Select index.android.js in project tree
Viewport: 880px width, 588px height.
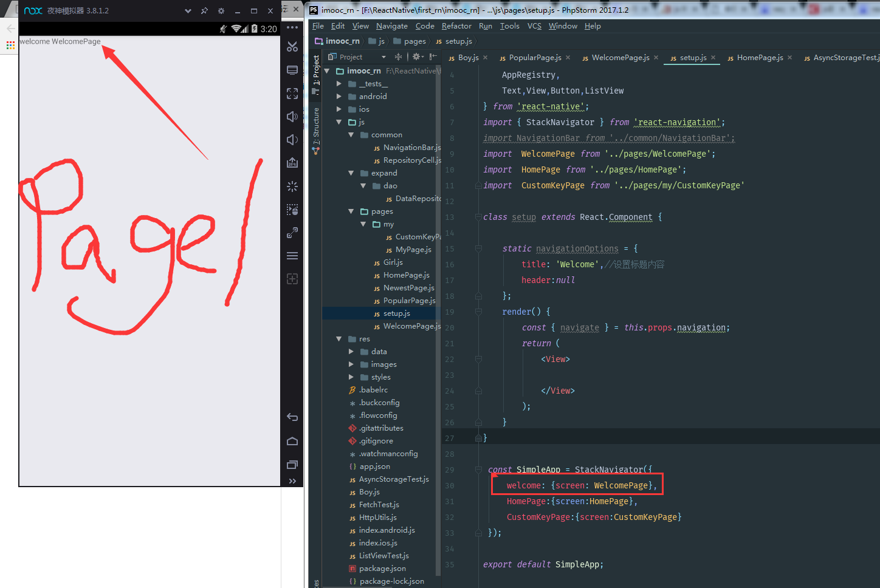(382, 530)
